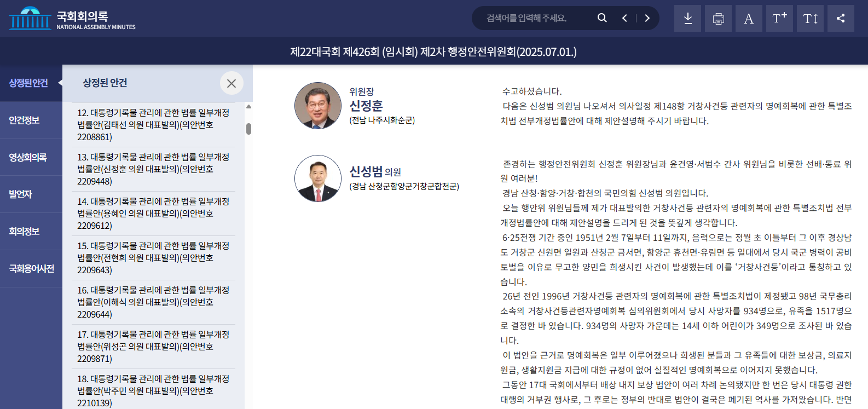
Task: Click member 신성범's portrait photo
Action: coord(318,178)
